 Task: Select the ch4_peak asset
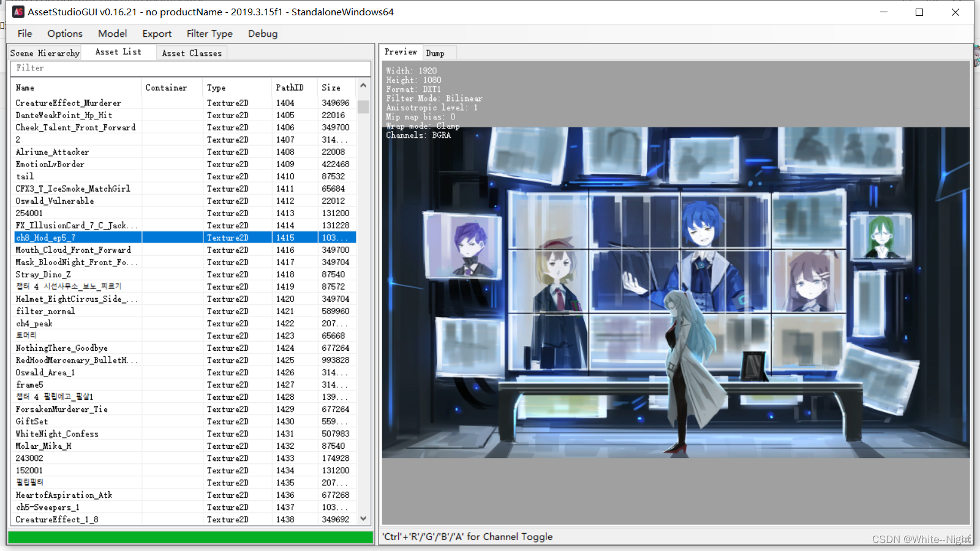point(185,323)
